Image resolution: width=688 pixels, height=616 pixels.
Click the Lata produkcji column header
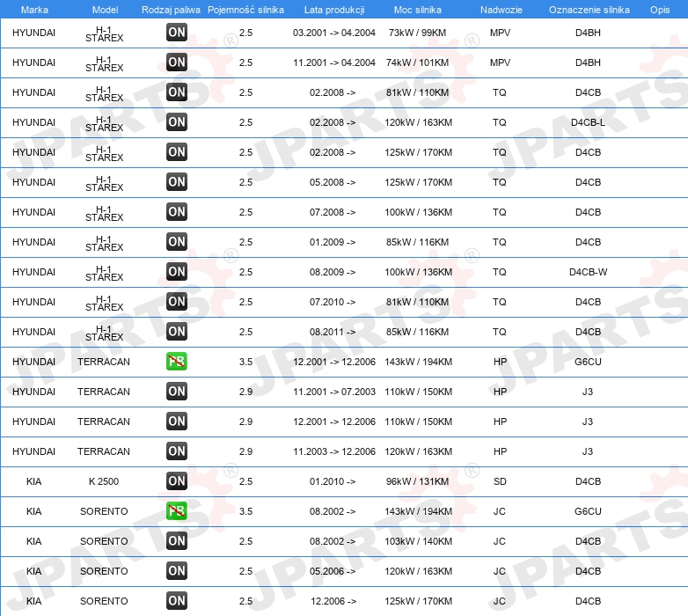(334, 10)
